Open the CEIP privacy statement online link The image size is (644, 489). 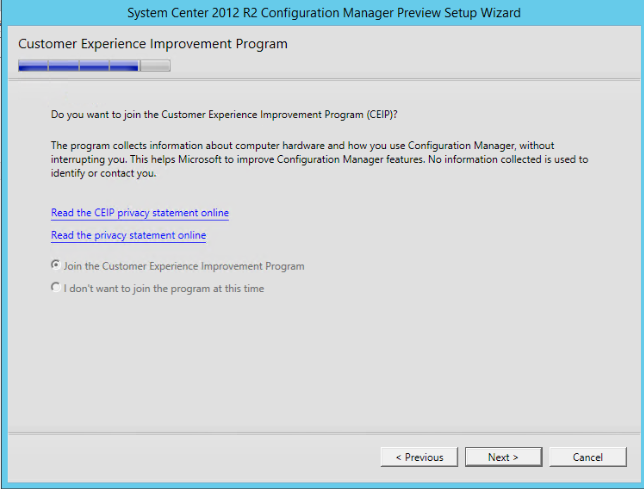(140, 213)
